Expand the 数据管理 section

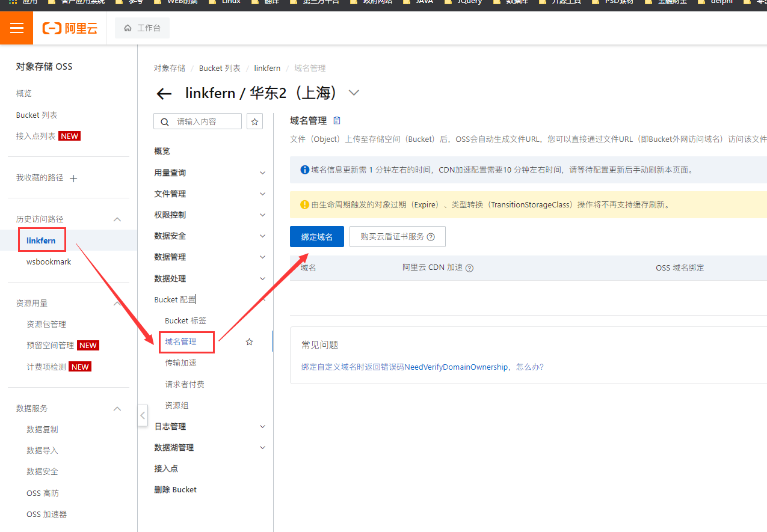[262, 257]
